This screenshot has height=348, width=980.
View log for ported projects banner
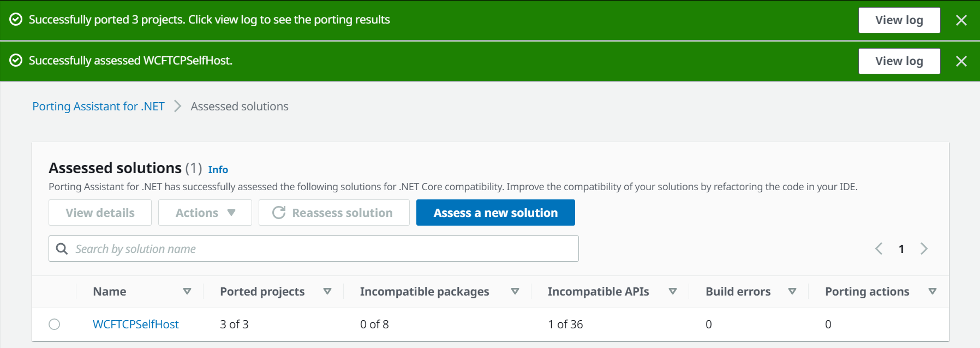[x=899, y=20]
